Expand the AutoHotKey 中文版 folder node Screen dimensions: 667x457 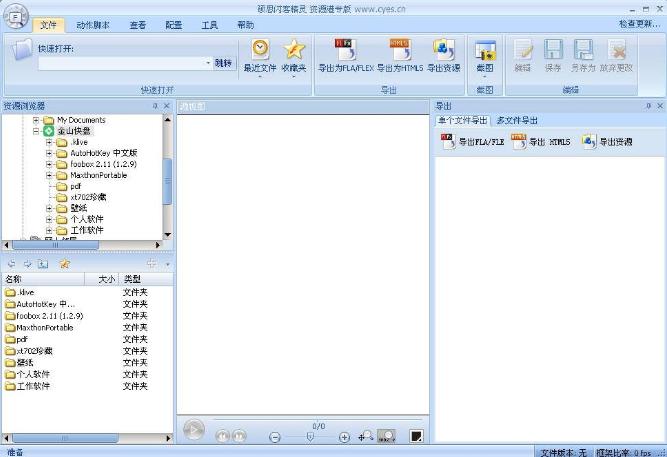[x=49, y=153]
